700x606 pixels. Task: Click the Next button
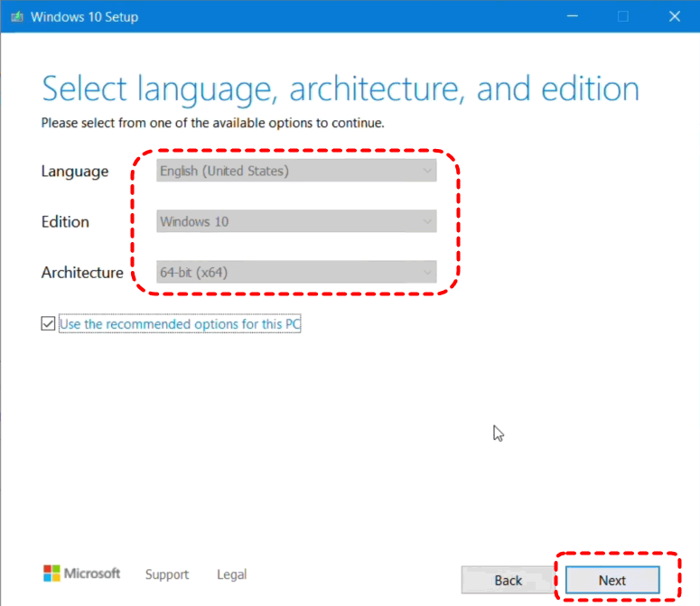coord(612,580)
